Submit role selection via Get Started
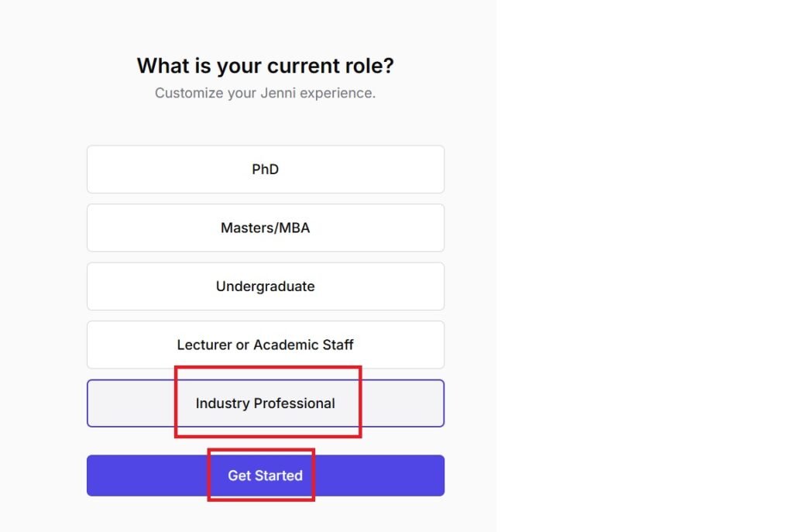The image size is (793, 532). (x=265, y=475)
